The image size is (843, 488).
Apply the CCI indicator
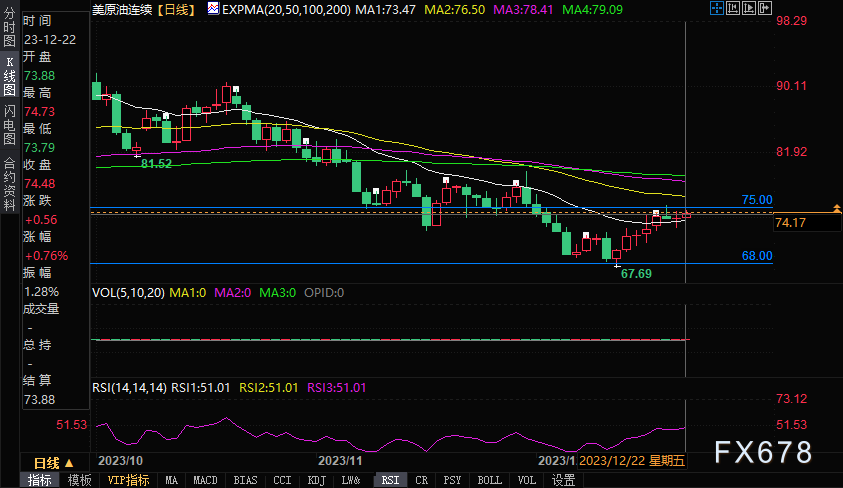click(x=282, y=480)
